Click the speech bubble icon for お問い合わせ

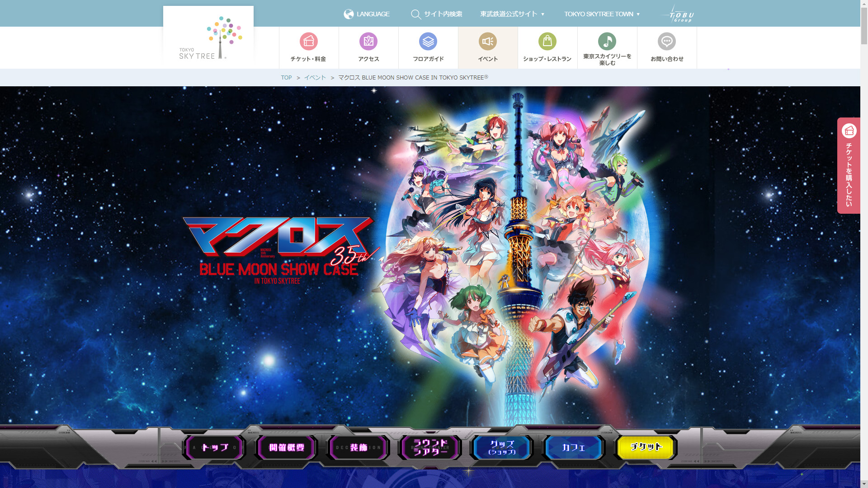(x=667, y=41)
